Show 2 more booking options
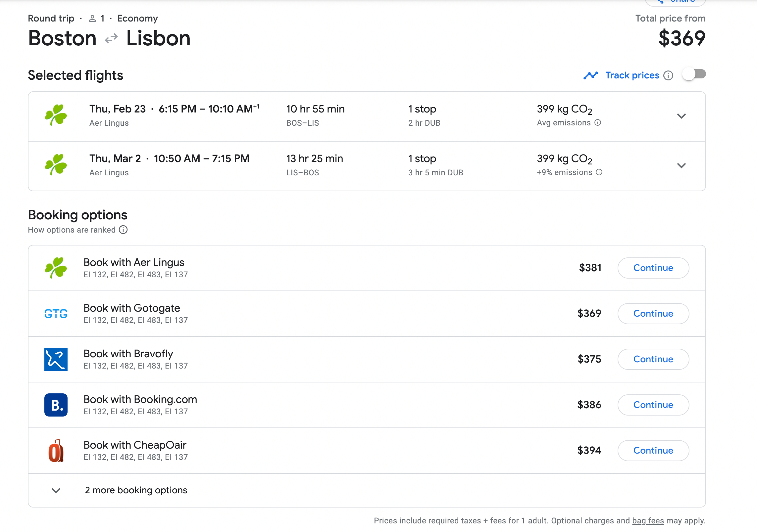 click(136, 490)
